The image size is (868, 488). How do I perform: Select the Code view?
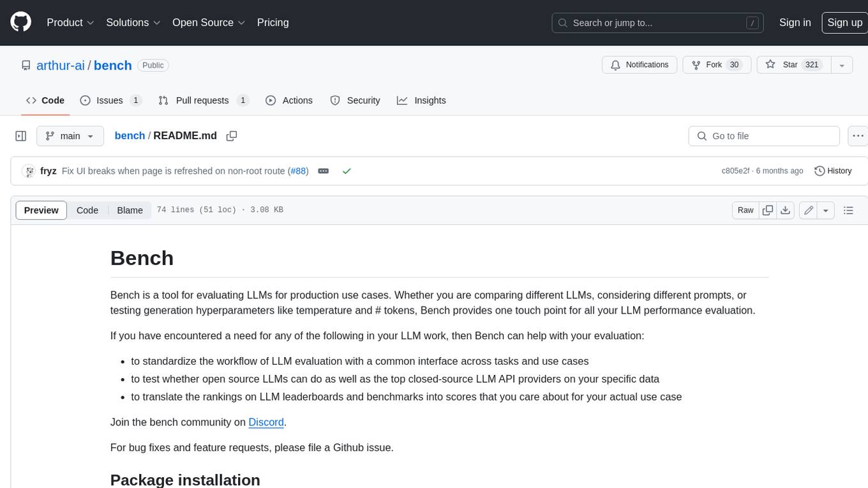click(87, 210)
